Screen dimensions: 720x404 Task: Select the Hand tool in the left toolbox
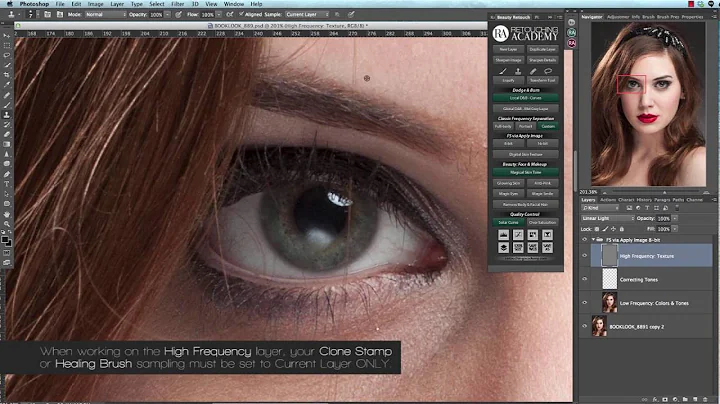coord(7,214)
